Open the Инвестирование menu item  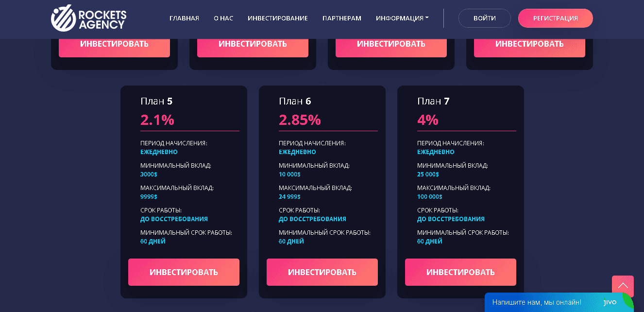(278, 18)
